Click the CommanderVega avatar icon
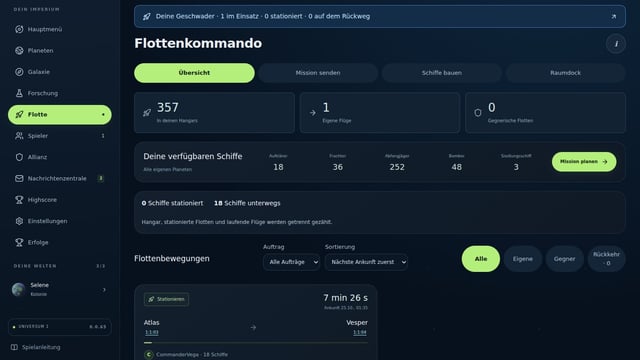Viewport: 640px width, 360px height. pos(149,355)
